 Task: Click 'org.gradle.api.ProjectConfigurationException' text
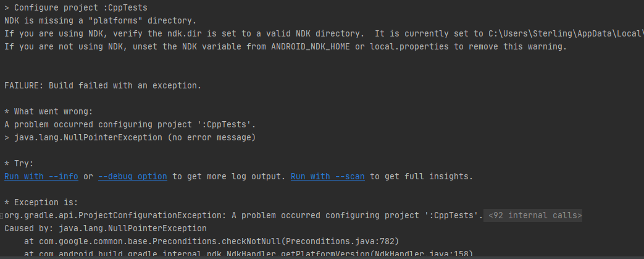tap(113, 216)
